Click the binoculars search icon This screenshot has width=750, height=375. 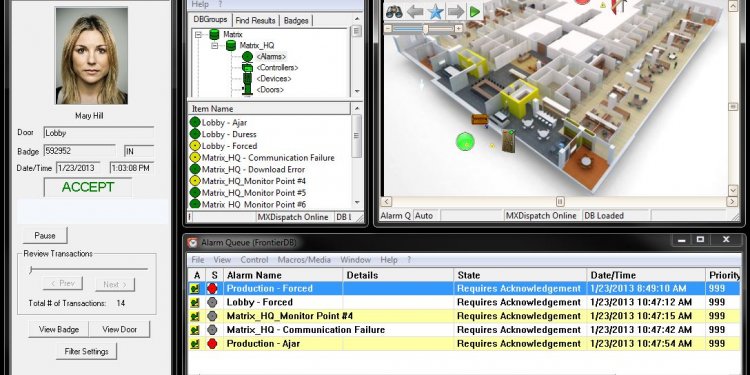coord(394,11)
